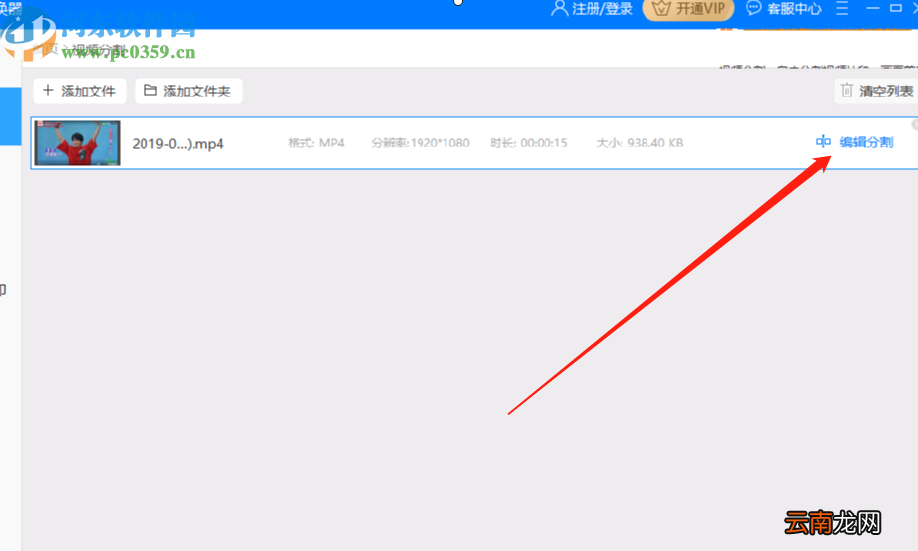Click the folder icon in 添加文件夹
The height and width of the screenshot is (551, 918).
click(x=150, y=90)
